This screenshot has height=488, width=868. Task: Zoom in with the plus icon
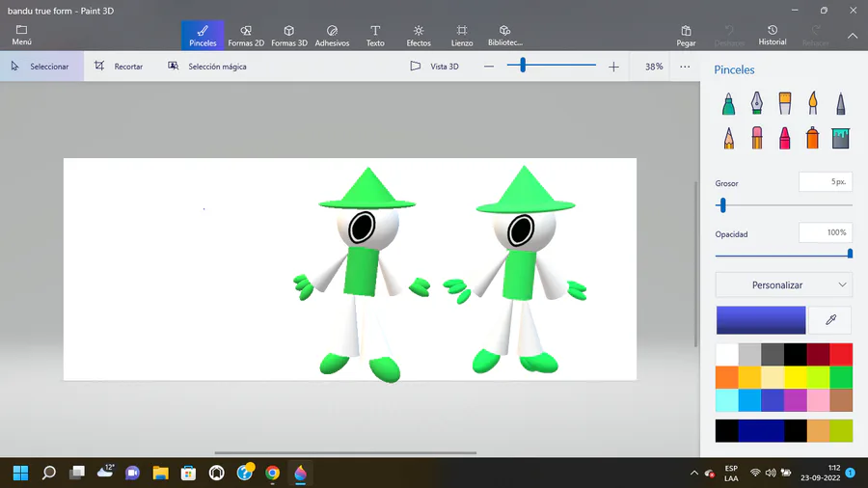(613, 67)
